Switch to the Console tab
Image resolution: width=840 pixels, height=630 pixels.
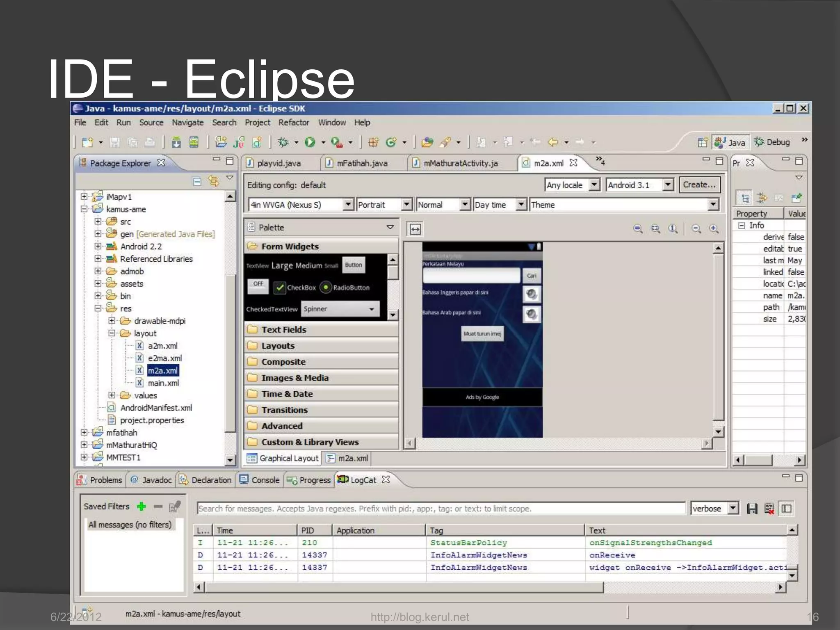(x=260, y=480)
